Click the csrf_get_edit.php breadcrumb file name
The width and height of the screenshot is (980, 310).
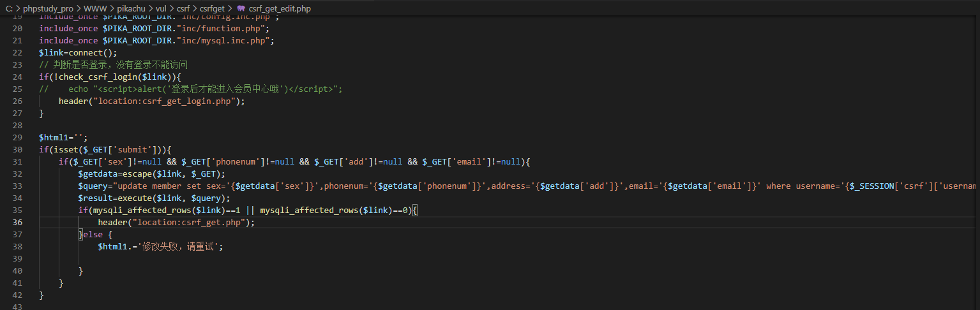(x=280, y=9)
